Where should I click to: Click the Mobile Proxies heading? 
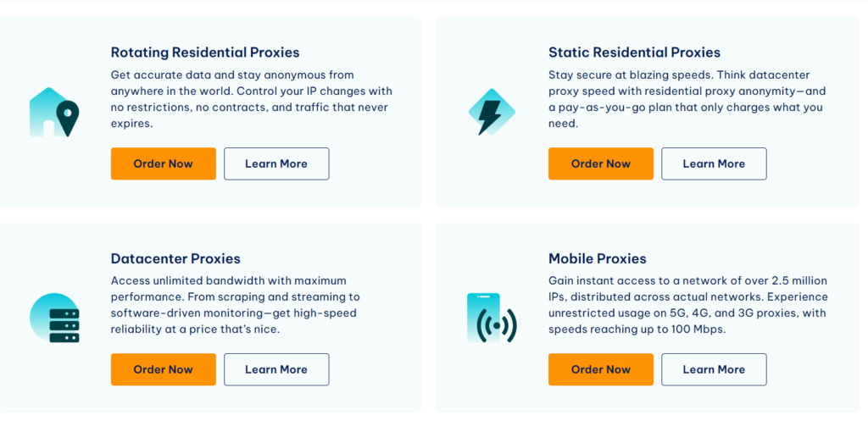click(598, 258)
